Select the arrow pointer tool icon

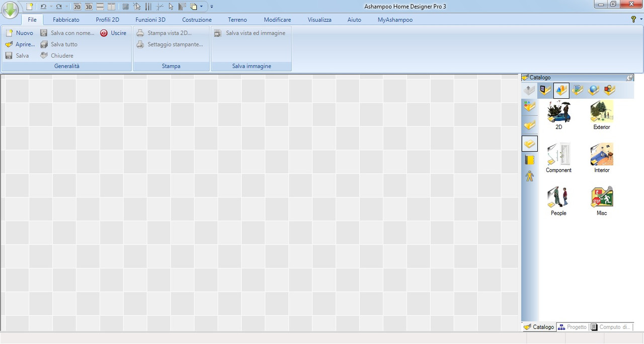click(x=171, y=7)
